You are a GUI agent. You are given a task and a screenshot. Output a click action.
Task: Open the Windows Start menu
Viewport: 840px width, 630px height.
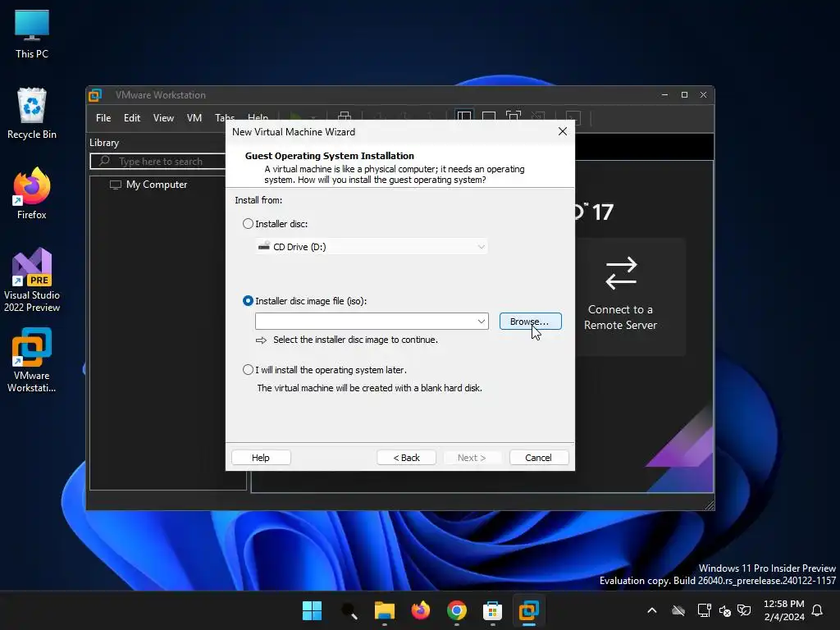pyautogui.click(x=313, y=610)
